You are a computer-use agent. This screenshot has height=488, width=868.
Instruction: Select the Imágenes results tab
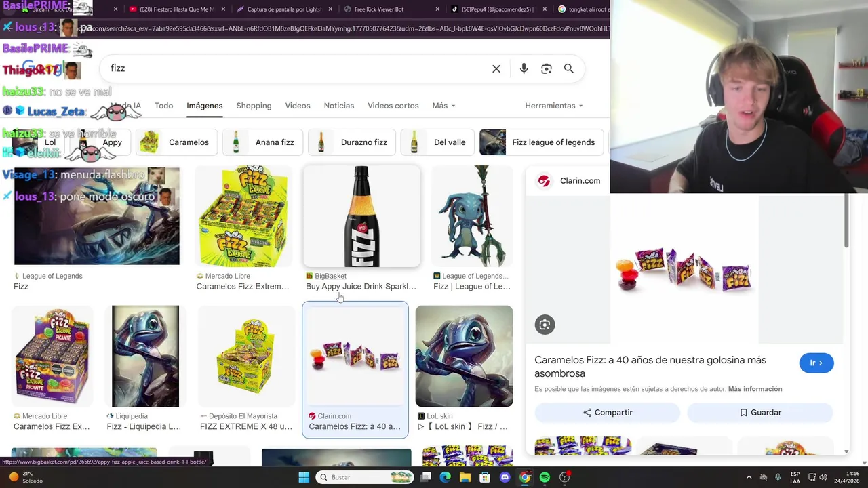point(205,106)
